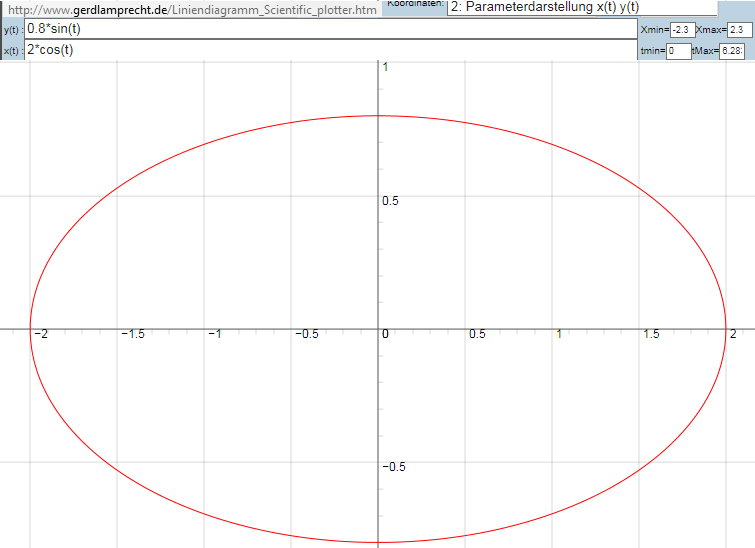755x548 pixels.
Task: Click the 0.5 tick label on the y-axis
Action: coord(393,201)
